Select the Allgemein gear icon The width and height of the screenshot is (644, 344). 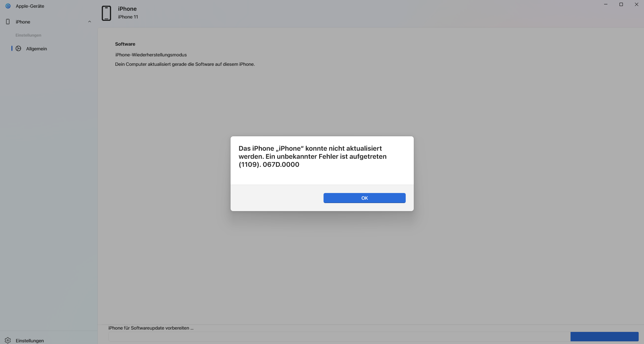[x=18, y=49]
